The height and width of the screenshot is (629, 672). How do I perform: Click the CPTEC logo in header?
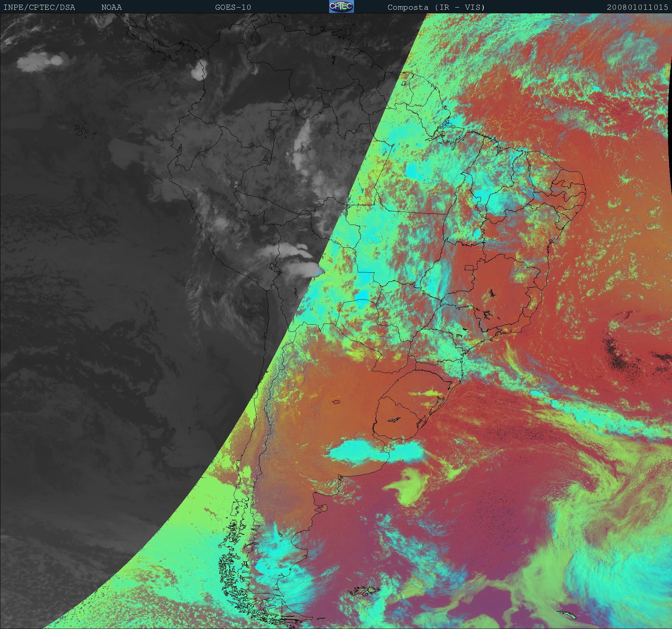click(x=341, y=7)
